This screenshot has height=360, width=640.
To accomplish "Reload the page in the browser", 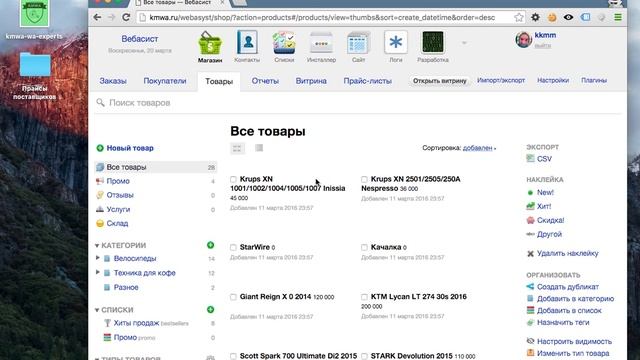I will [126, 17].
